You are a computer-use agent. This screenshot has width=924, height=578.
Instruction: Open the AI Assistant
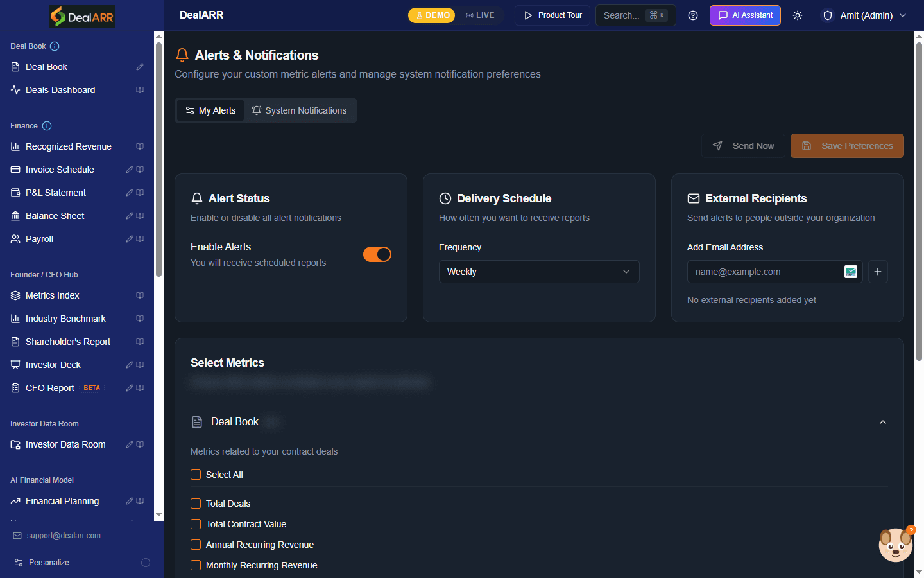(x=745, y=15)
